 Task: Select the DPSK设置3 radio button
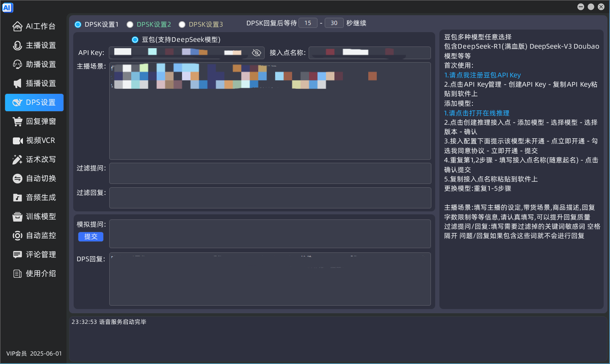pyautogui.click(x=182, y=25)
